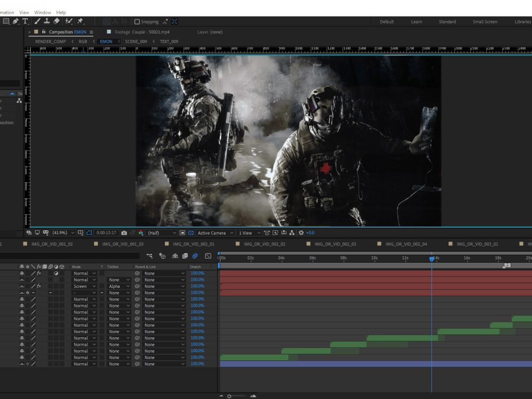
Task: Click the timeline zoom slider handle
Action: (x=229, y=396)
